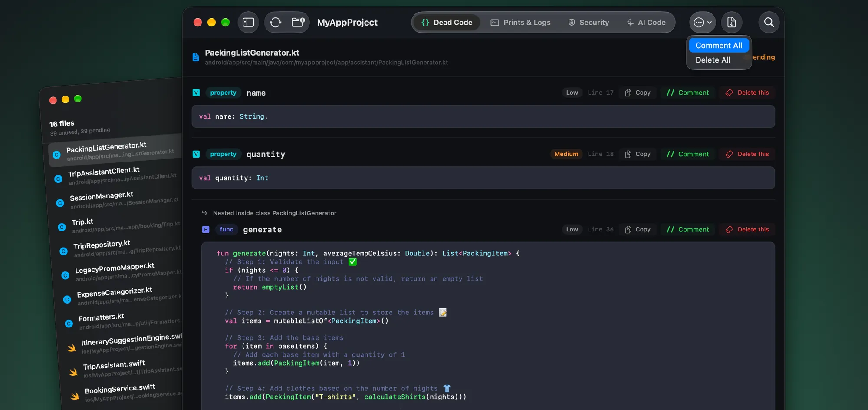Copy the quantity property code
Image resolution: width=868 pixels, height=410 pixels.
pyautogui.click(x=638, y=154)
